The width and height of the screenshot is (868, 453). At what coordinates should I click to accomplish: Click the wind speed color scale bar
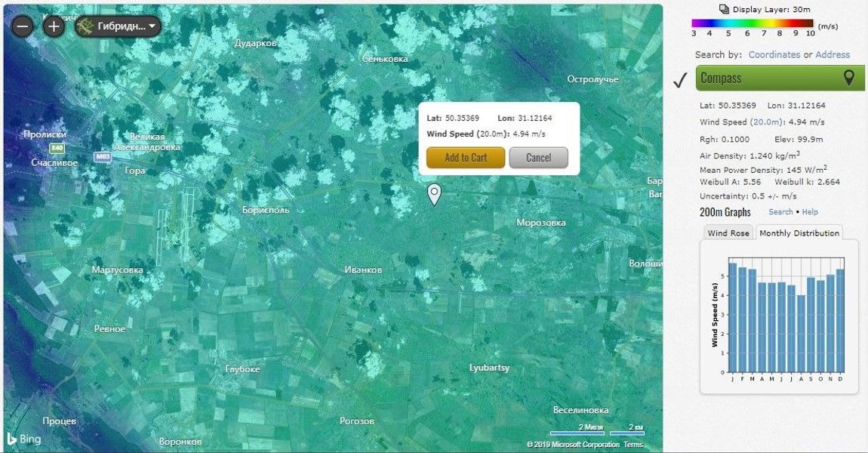[753, 24]
